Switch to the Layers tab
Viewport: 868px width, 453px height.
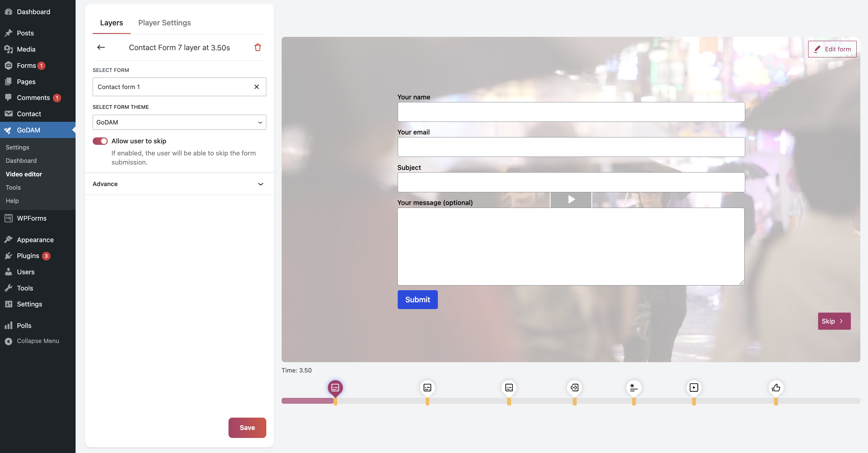[x=112, y=22]
